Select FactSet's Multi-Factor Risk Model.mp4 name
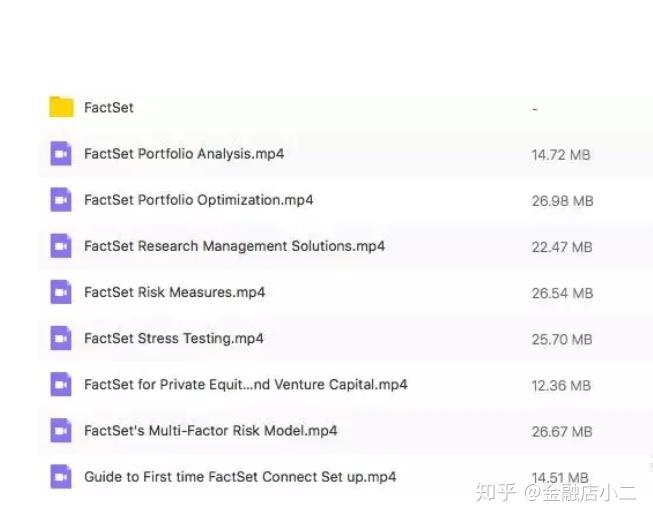 [210, 430]
